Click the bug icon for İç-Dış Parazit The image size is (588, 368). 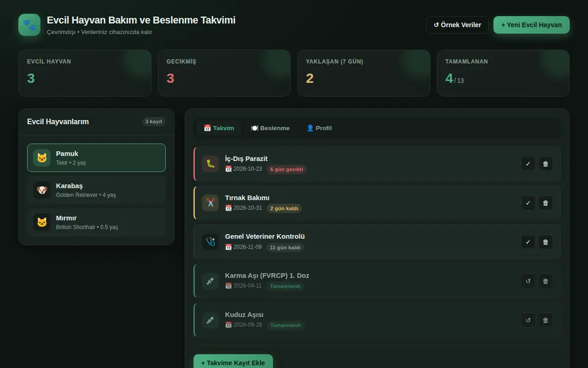[210, 164]
